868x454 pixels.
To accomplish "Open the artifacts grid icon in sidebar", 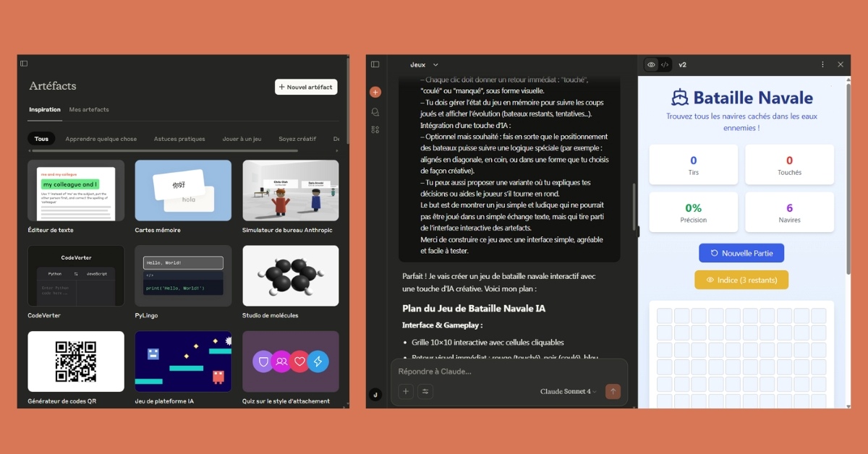I will click(375, 130).
